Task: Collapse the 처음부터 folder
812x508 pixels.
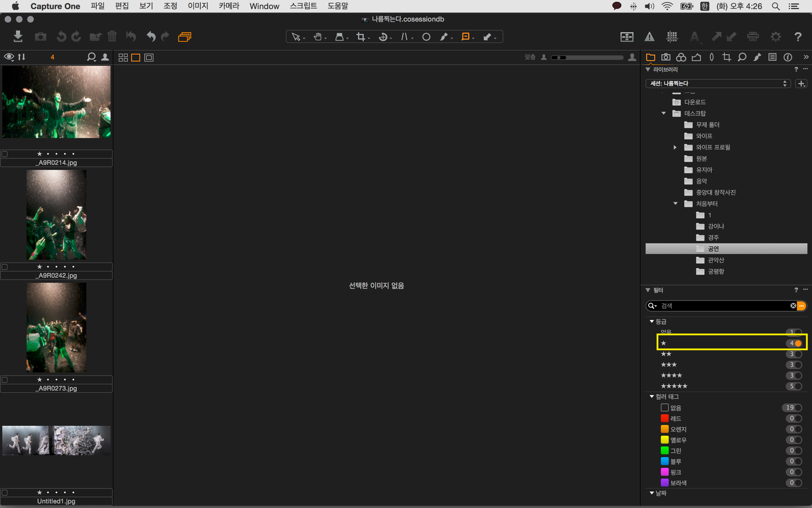Action: tap(675, 204)
